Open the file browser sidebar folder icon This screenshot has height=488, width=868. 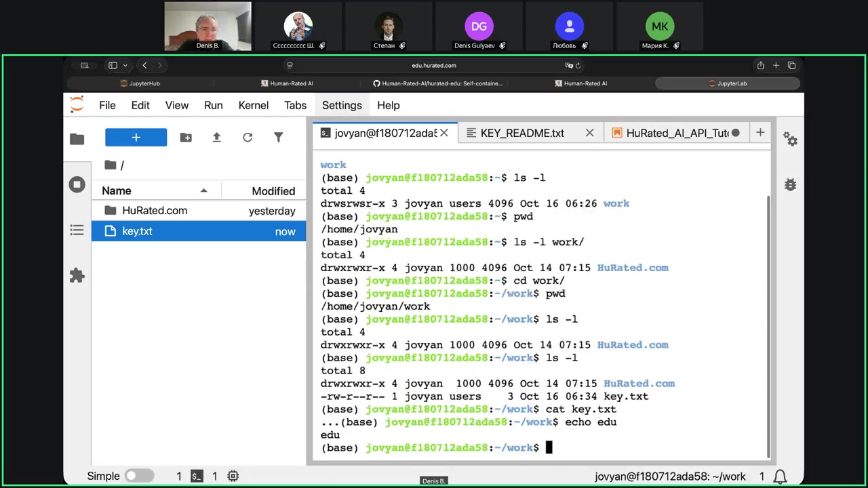point(77,139)
